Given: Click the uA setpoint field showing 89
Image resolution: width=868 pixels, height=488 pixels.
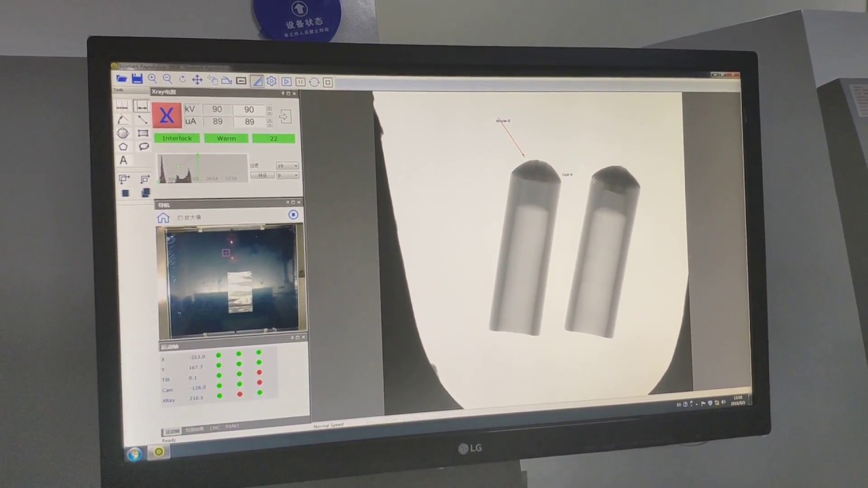Looking at the screenshot, I should 250,122.
